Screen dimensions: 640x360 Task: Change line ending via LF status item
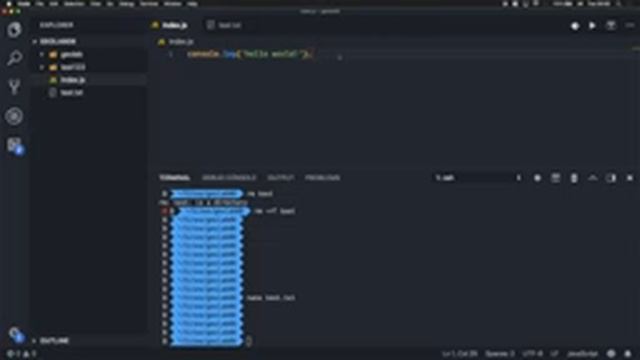(x=554, y=354)
